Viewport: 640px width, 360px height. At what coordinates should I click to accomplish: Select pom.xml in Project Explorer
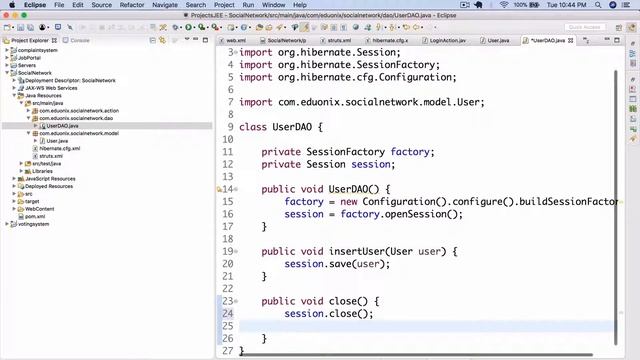35,216
